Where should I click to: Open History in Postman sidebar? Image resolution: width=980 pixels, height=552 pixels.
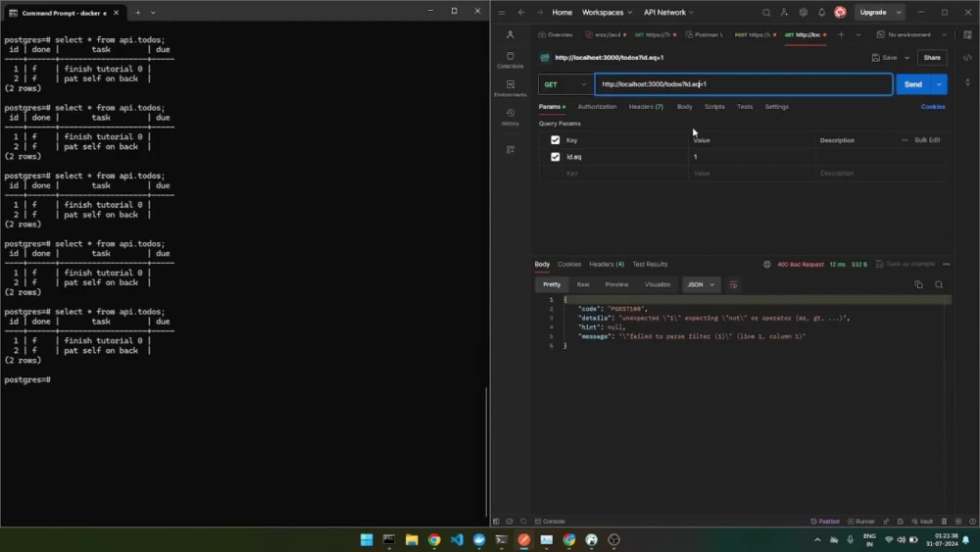pos(510,117)
